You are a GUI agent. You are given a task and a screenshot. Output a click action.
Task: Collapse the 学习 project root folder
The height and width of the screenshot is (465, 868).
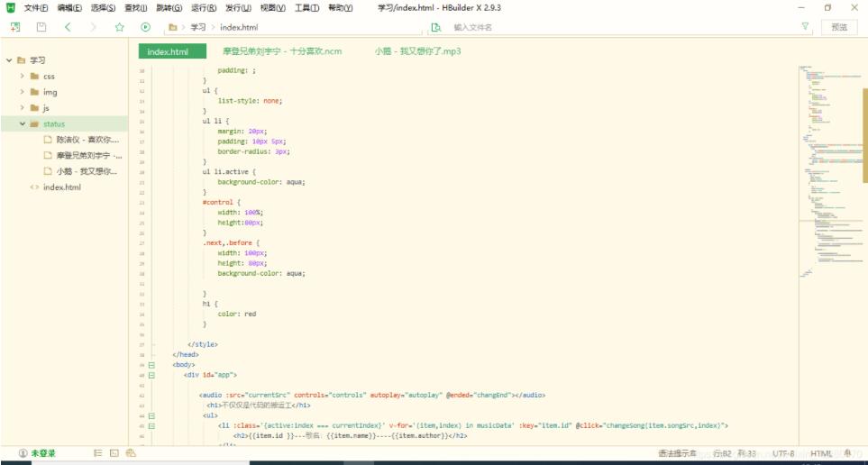(x=9, y=60)
